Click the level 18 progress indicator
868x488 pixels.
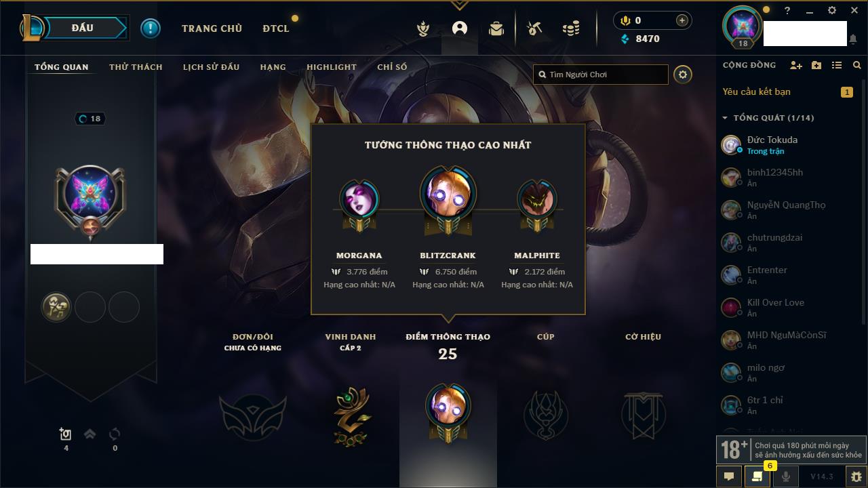[90, 119]
